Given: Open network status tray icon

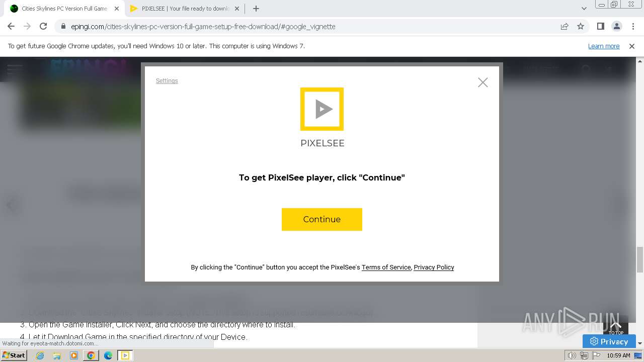Looking at the screenshot, I should [584, 355].
